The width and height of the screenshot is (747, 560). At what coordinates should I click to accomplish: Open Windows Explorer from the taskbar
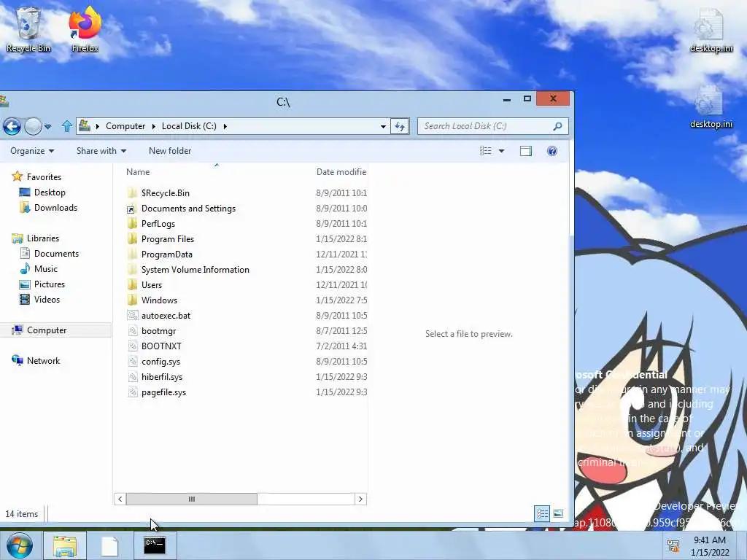coord(65,545)
